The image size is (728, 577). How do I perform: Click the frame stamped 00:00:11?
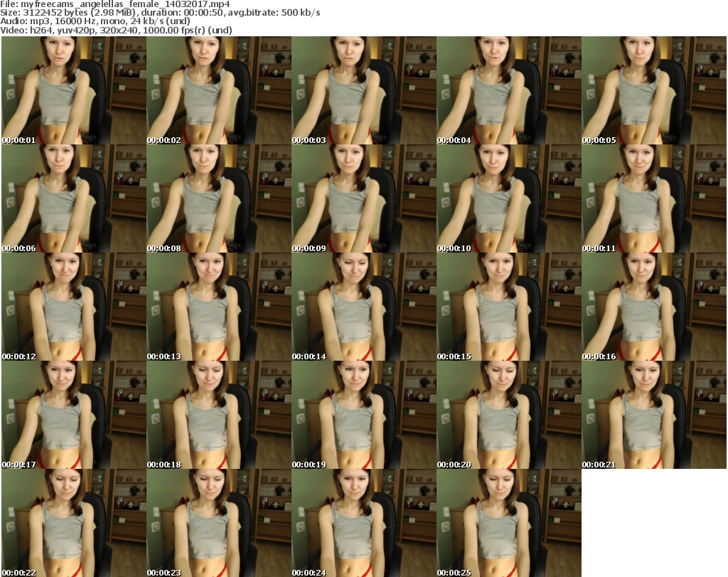point(654,198)
